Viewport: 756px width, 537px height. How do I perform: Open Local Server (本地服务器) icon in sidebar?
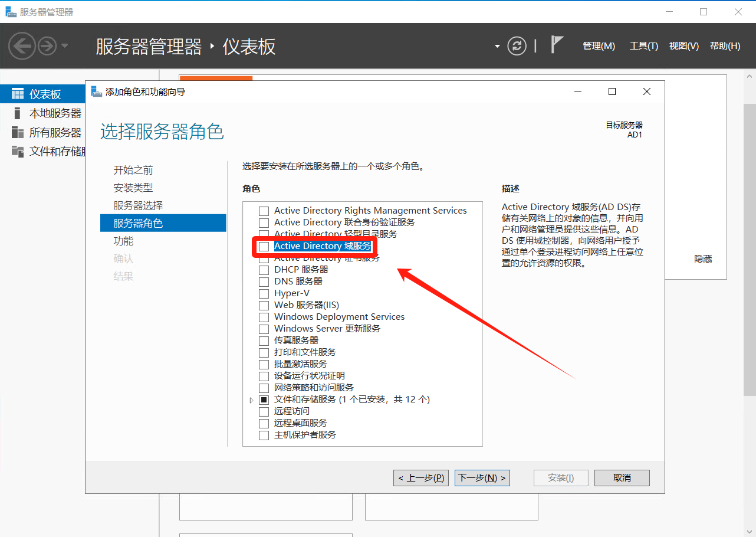click(x=18, y=113)
